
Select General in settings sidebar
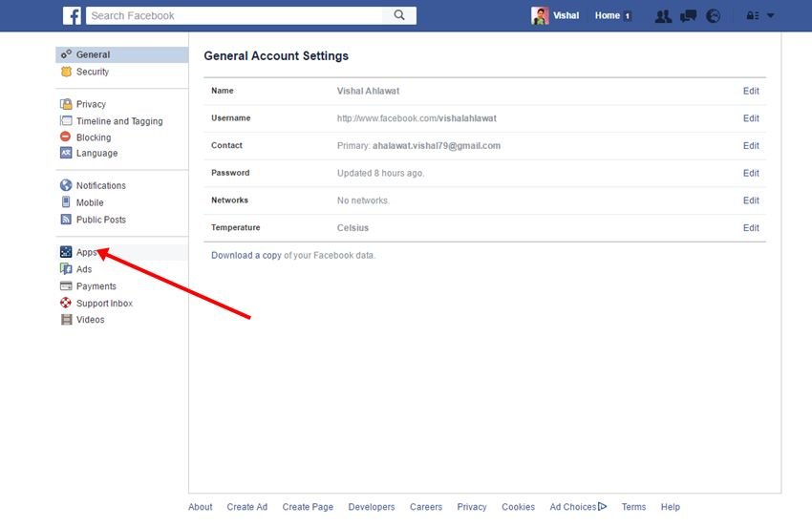(121, 54)
